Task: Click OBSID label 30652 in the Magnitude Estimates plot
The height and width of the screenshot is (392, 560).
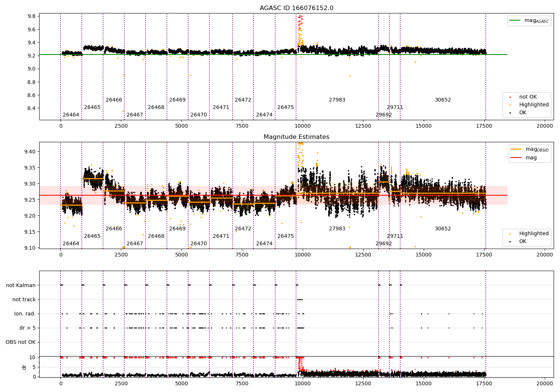Action: (443, 229)
